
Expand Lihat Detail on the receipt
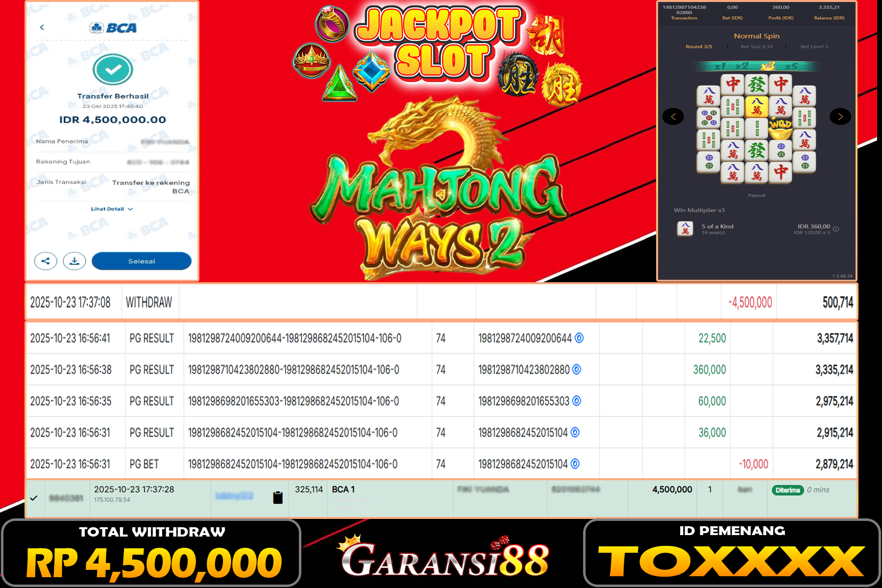pyautogui.click(x=112, y=209)
